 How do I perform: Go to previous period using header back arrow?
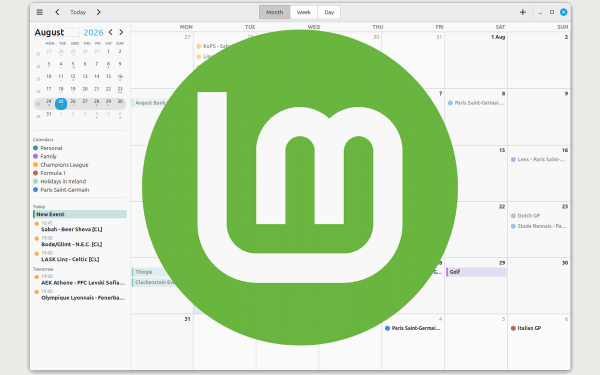(x=57, y=12)
